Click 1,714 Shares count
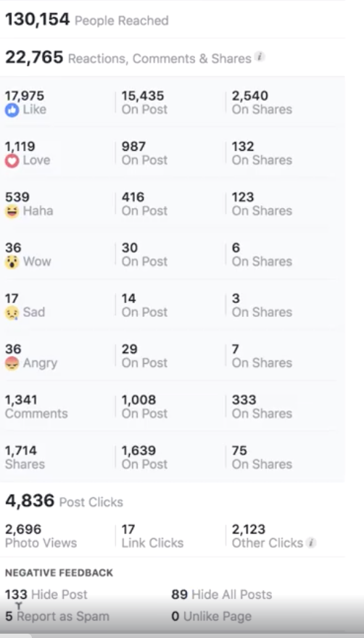The image size is (364, 638). [25, 457]
